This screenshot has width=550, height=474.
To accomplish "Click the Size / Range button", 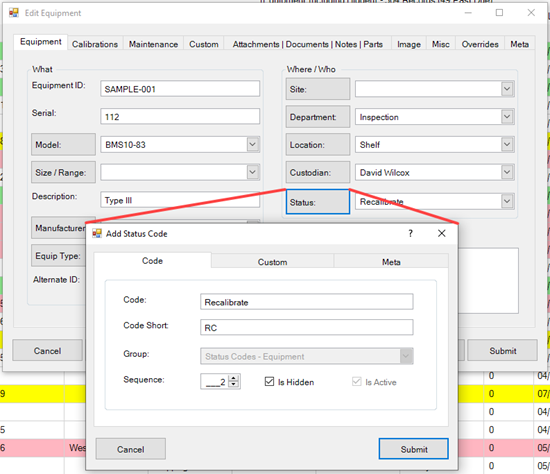I will click(x=63, y=172).
